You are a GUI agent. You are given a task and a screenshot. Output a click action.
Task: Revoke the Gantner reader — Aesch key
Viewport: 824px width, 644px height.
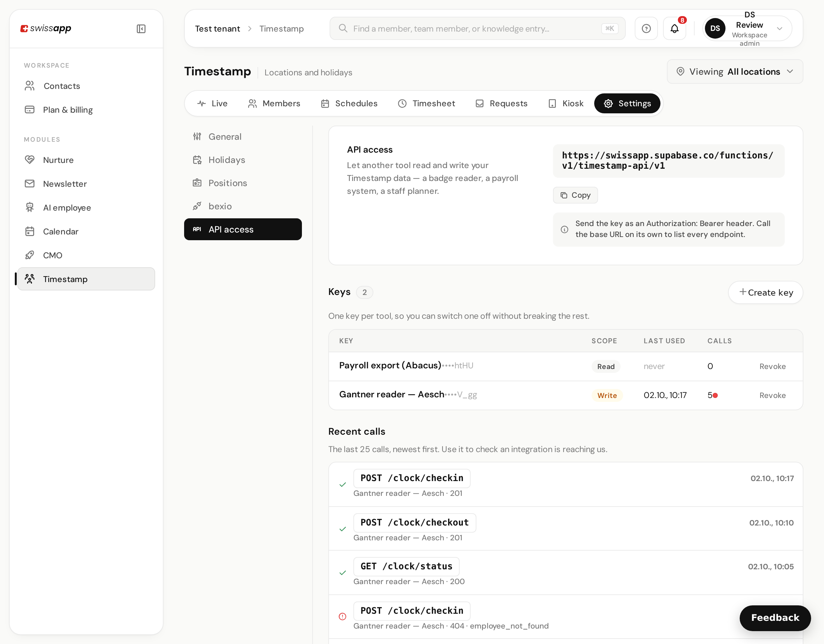[772, 396]
